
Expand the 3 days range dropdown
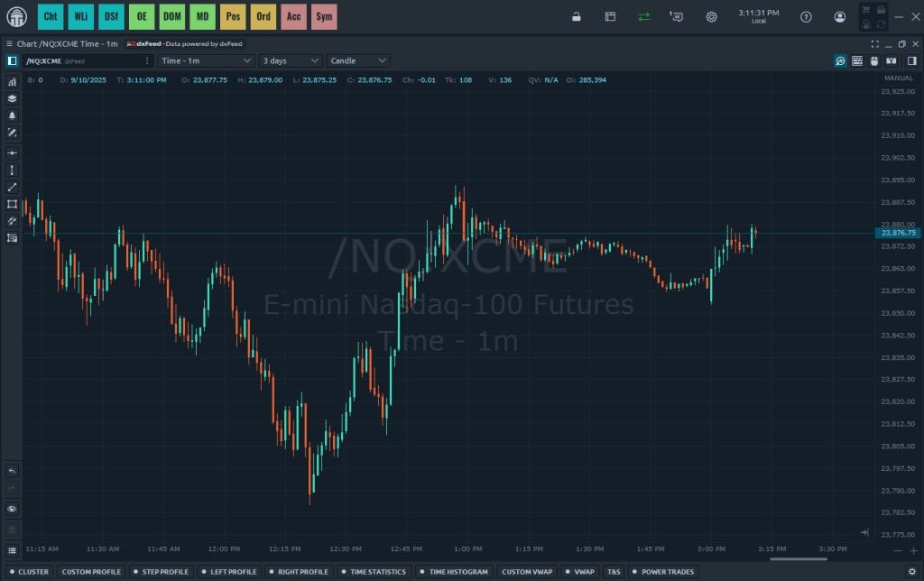click(x=290, y=60)
